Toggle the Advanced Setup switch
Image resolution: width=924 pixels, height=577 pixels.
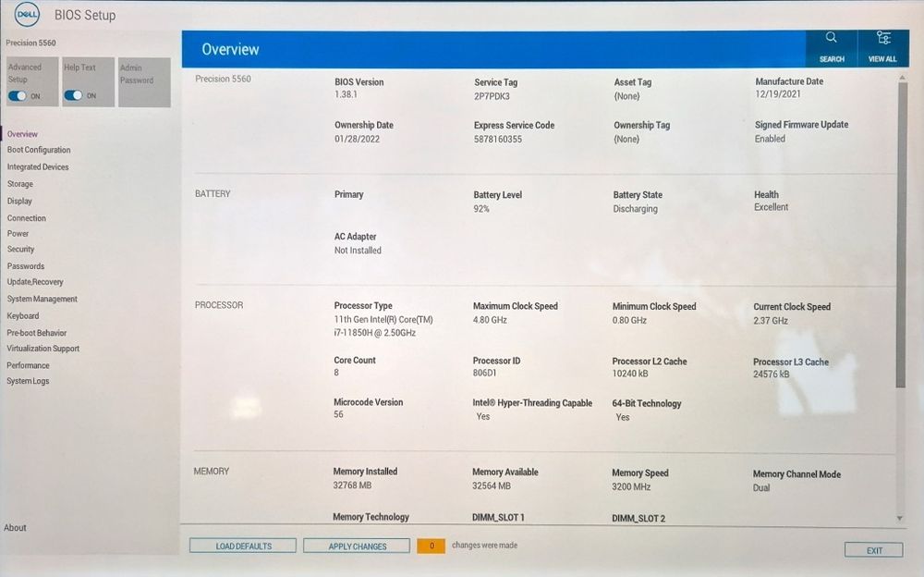(17, 95)
